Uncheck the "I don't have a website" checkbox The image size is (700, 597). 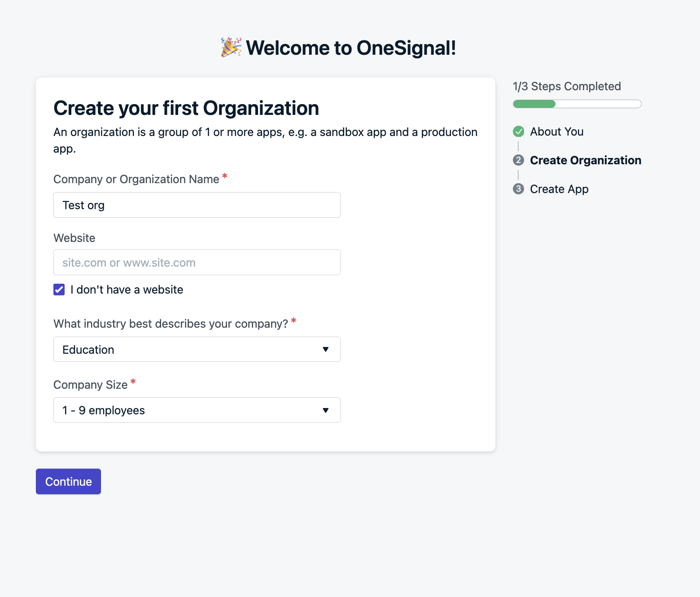(x=59, y=290)
